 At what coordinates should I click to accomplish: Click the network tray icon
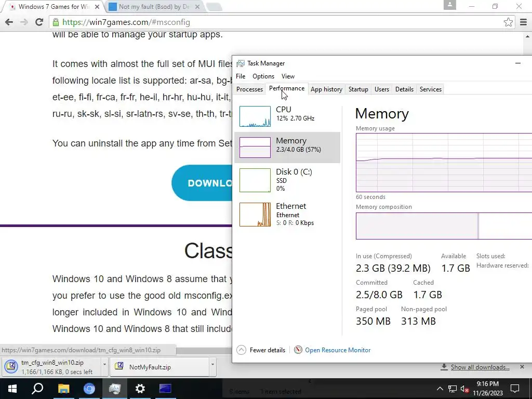click(453, 389)
